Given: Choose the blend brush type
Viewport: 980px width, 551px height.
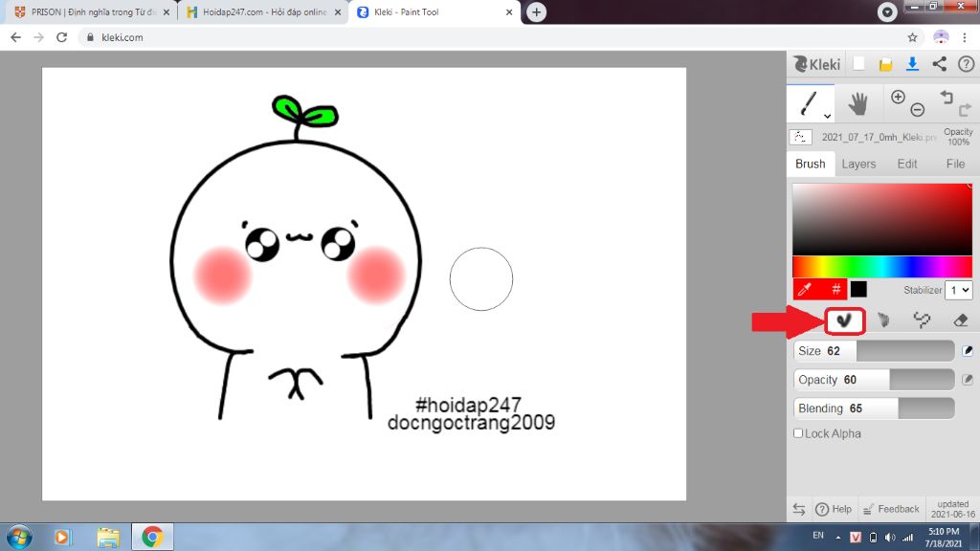Looking at the screenshot, I should [x=883, y=320].
